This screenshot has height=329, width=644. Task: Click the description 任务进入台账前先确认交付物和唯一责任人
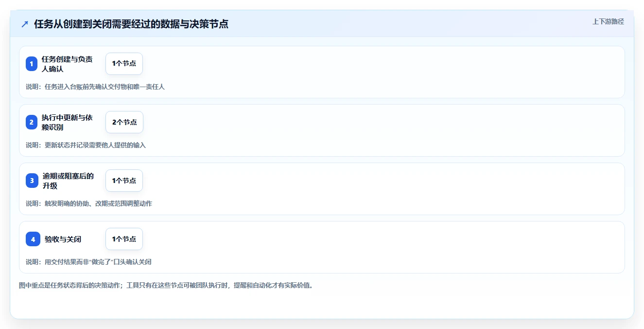(x=95, y=87)
